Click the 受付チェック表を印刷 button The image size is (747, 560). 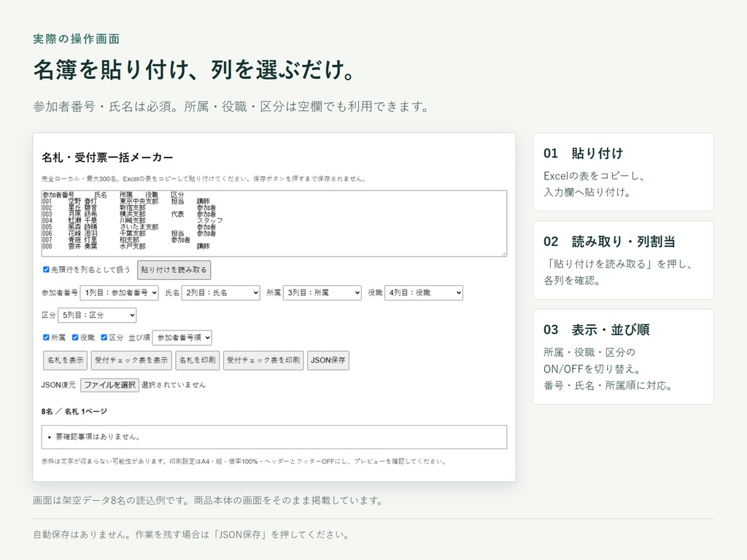click(x=263, y=360)
